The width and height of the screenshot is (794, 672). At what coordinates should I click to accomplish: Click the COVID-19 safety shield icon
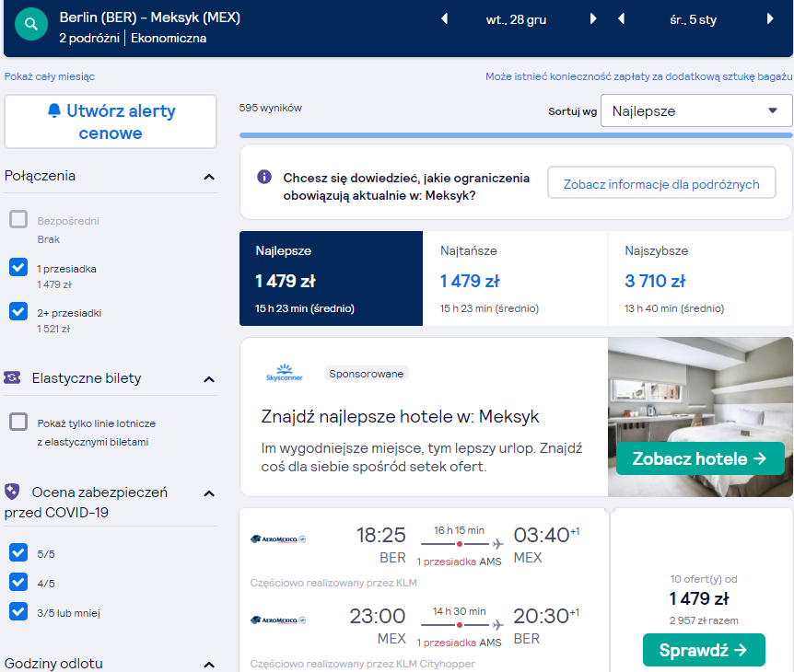[x=12, y=492]
